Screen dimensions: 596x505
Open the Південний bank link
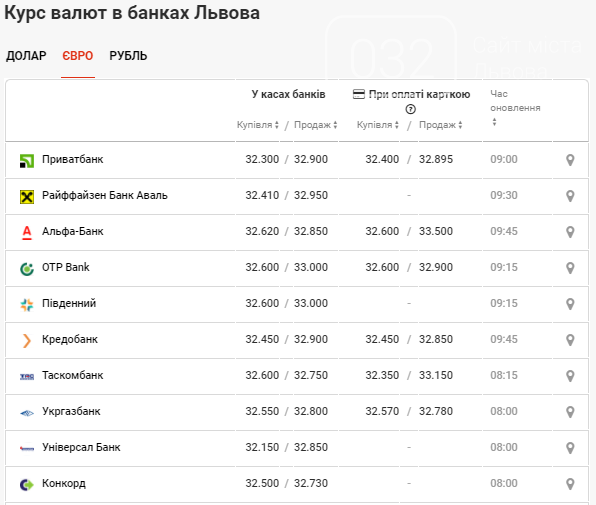tap(69, 303)
